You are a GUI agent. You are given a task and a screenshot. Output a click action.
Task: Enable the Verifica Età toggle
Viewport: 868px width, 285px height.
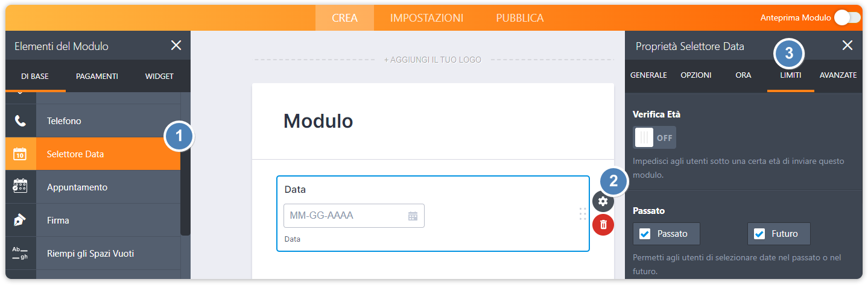click(654, 137)
